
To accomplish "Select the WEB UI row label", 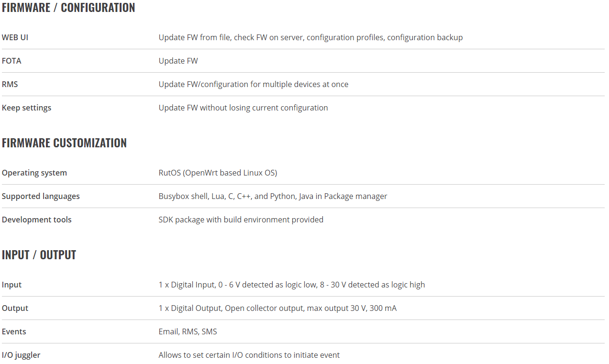I will click(15, 37).
